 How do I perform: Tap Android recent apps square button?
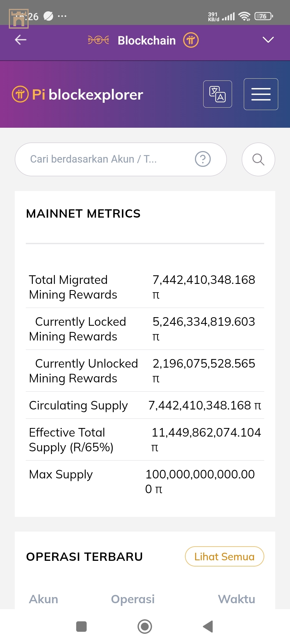[81, 627]
